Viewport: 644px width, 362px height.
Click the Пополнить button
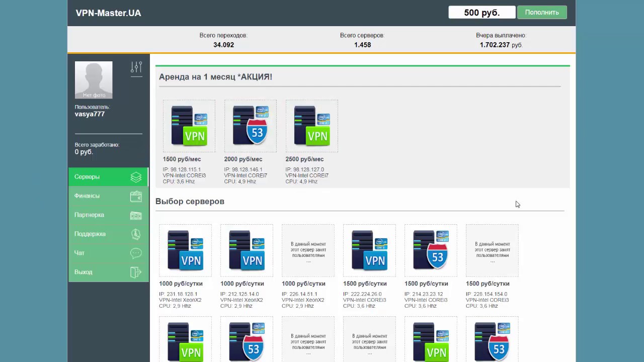tap(542, 13)
